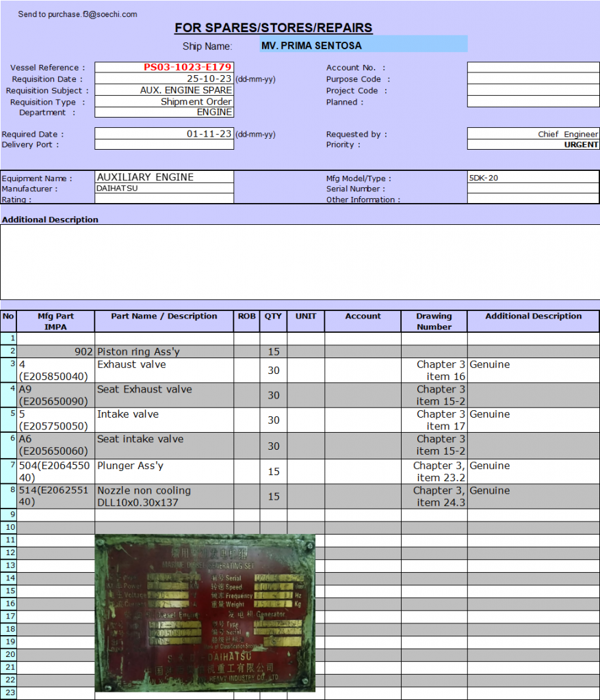Click the ship name field MV. PRIMA SENTOSA

click(363, 46)
